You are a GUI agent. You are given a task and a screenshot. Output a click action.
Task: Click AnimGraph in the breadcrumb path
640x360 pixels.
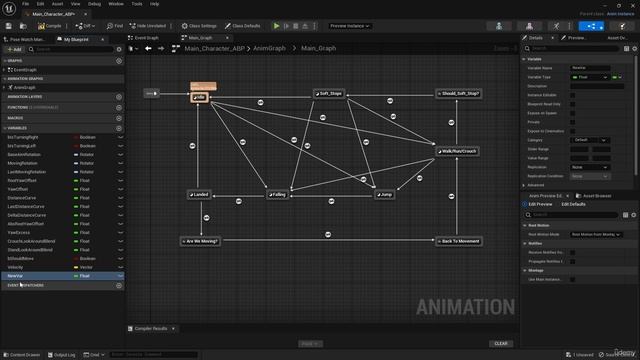(x=269, y=48)
